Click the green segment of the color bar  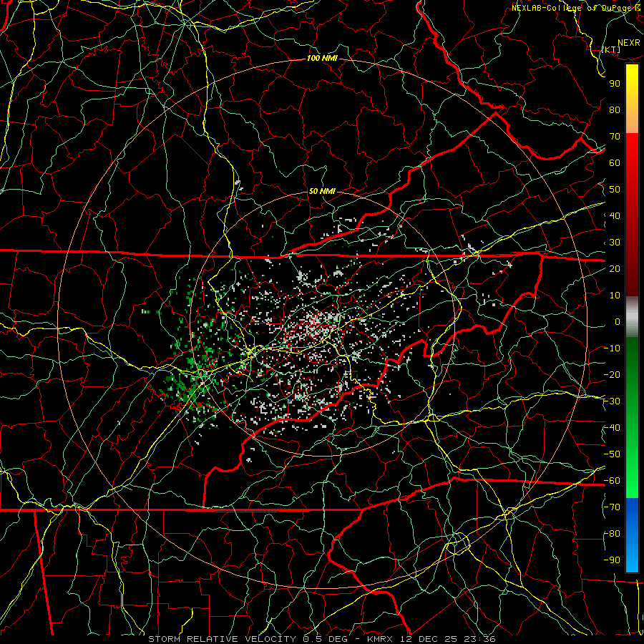coord(632,417)
